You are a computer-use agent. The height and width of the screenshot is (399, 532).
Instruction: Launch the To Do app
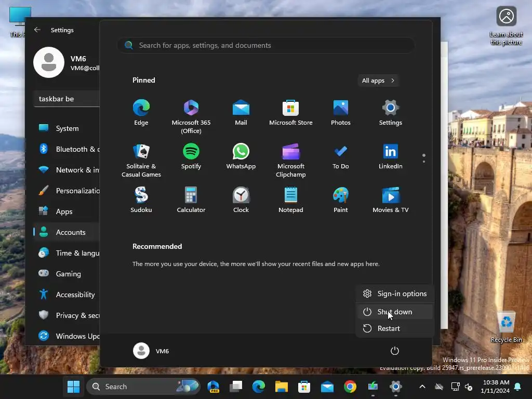tap(341, 156)
